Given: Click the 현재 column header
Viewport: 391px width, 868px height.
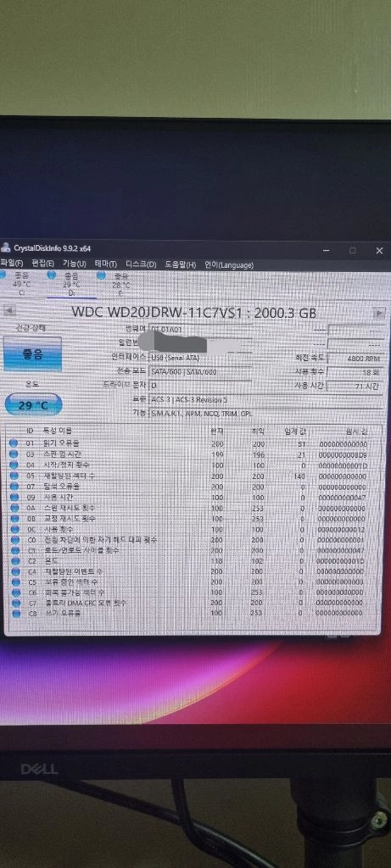Looking at the screenshot, I should tap(217, 431).
